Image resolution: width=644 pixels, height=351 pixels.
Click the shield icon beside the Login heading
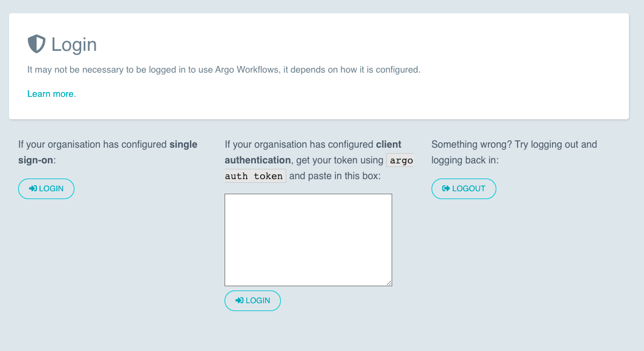tap(35, 43)
